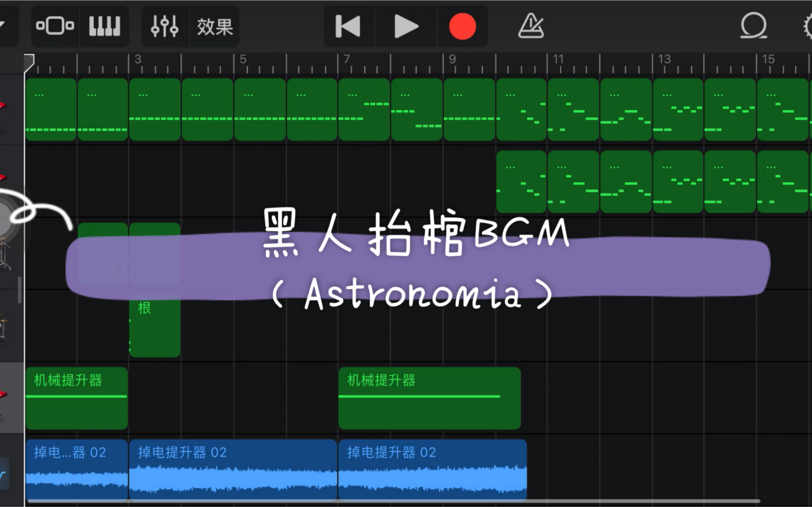Select the track header resize handle
The width and height of the screenshot is (812, 507).
(19, 290)
